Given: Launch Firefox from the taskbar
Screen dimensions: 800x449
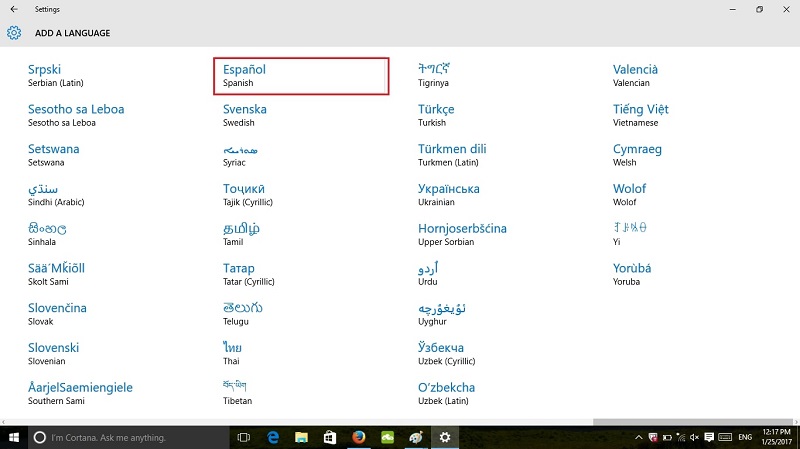Looking at the screenshot, I should [358, 437].
